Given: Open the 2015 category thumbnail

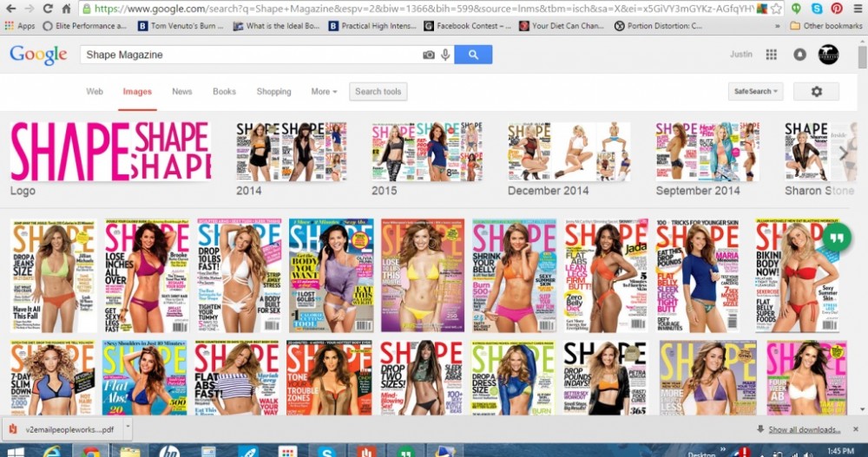Looking at the screenshot, I should (427, 152).
